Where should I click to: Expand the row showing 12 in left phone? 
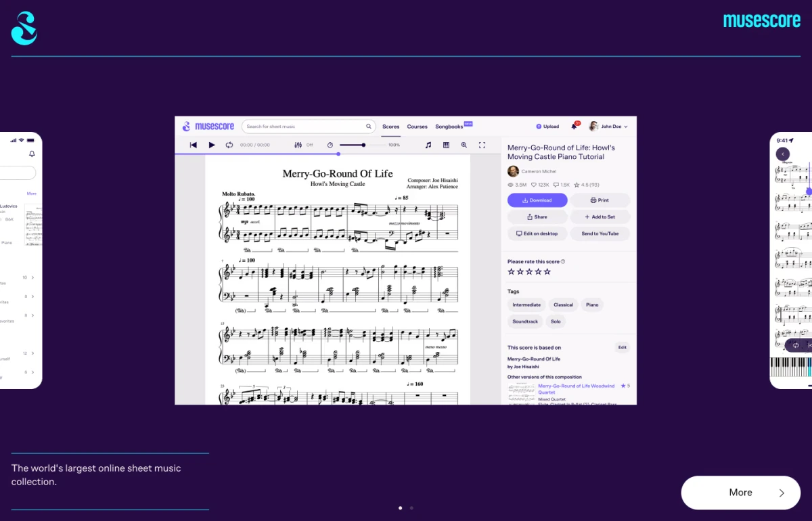coord(28,353)
